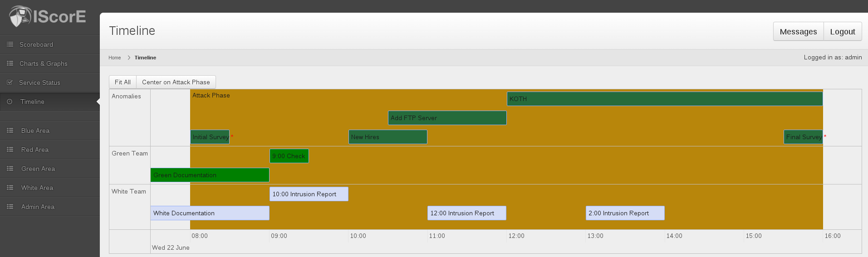
Task: Select the Final Survey event
Action: point(803,137)
